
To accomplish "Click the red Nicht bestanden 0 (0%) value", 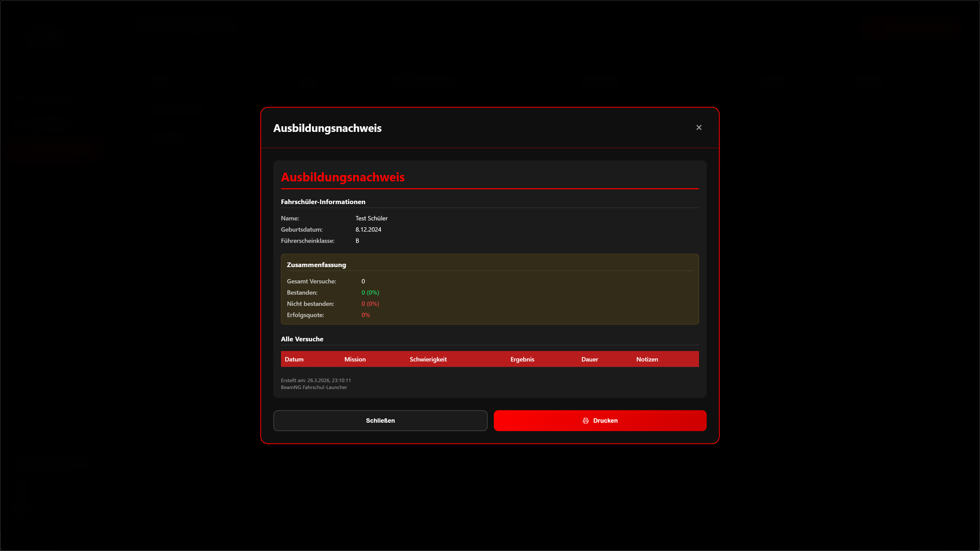I will coord(370,304).
